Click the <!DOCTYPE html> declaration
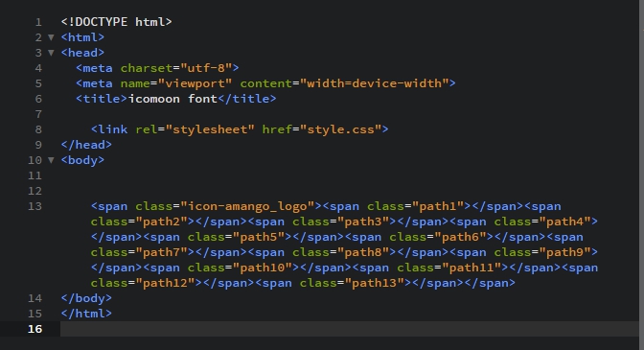Viewport: 644px width, 350px height. pos(117,22)
